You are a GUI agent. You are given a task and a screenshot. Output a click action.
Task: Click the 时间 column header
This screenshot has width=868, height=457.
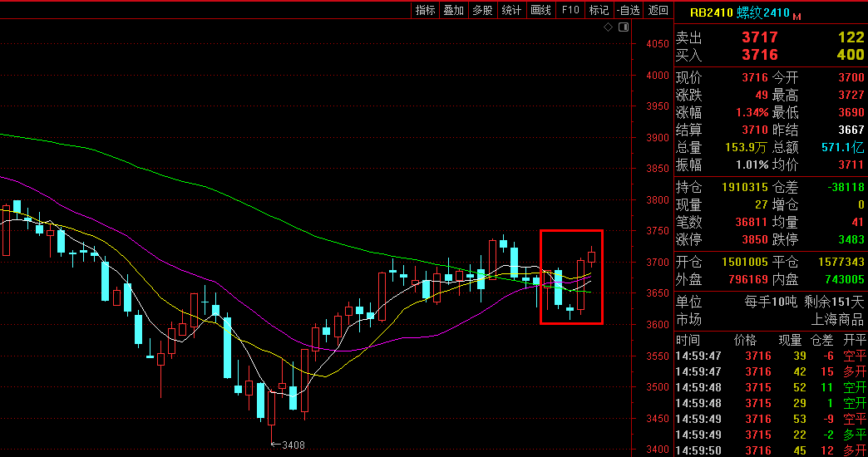688,341
